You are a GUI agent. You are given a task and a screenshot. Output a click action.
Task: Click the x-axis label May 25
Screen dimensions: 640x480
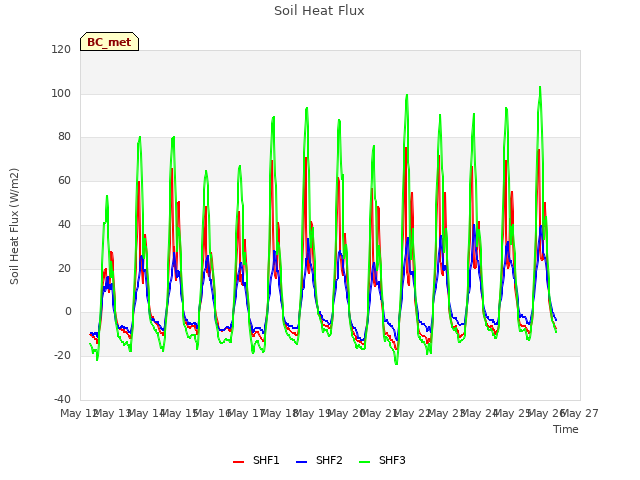click(x=512, y=413)
